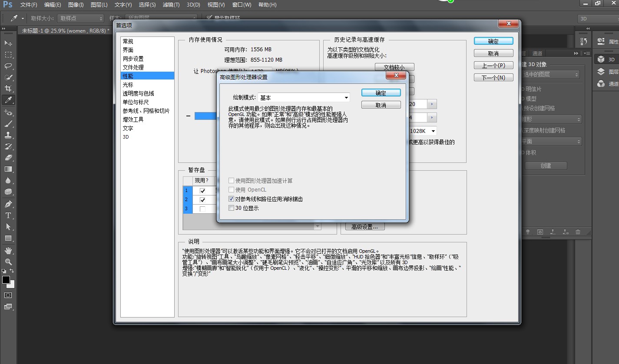619x364 pixels.
Task: Click the foreground color swatch
Action: pyautogui.click(x=6, y=279)
